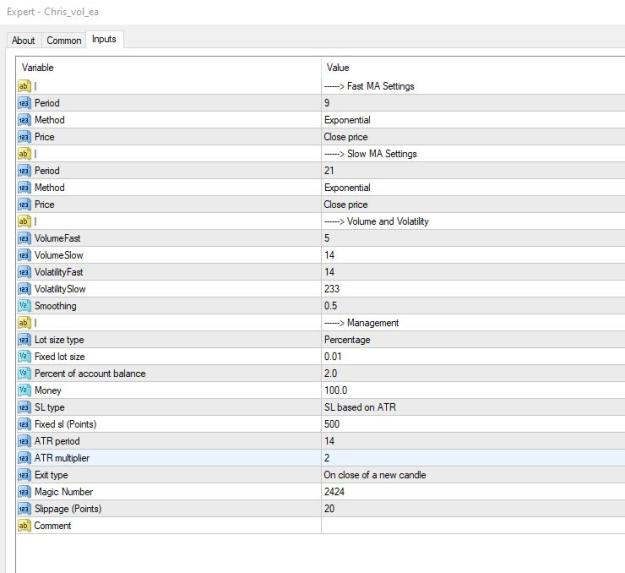This screenshot has width=625, height=573.
Task: Click the integer icon next to VolumeFast
Action: (24, 238)
